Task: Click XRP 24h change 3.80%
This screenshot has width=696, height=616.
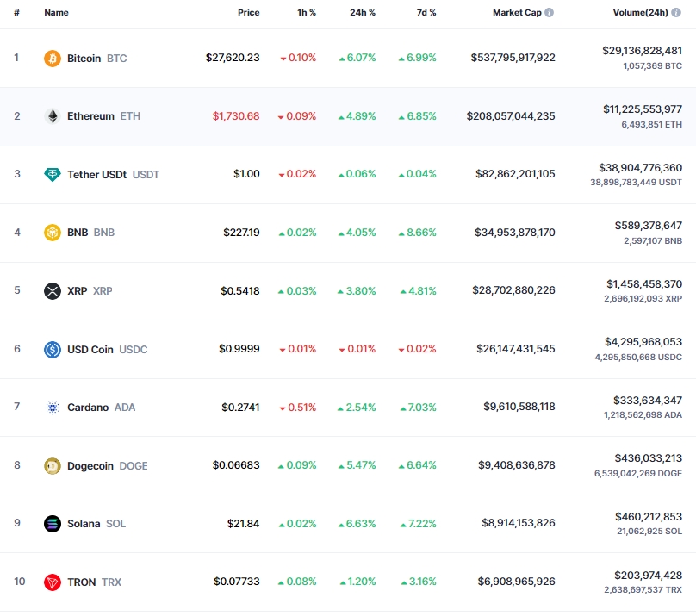Action: coord(357,291)
